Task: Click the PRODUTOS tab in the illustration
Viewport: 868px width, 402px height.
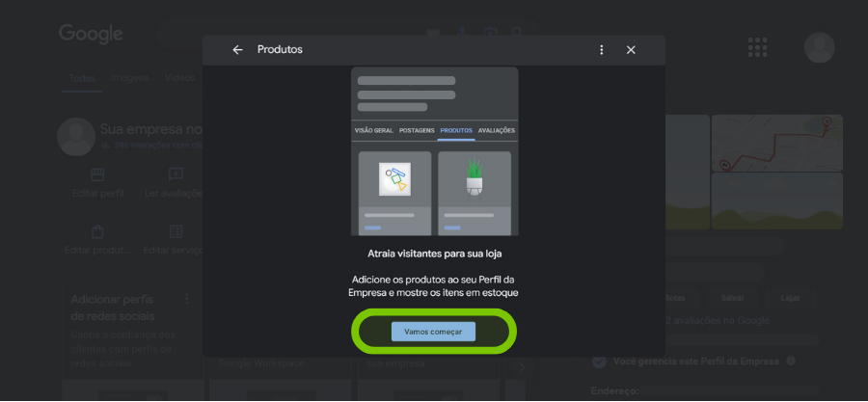Action: click(x=456, y=131)
